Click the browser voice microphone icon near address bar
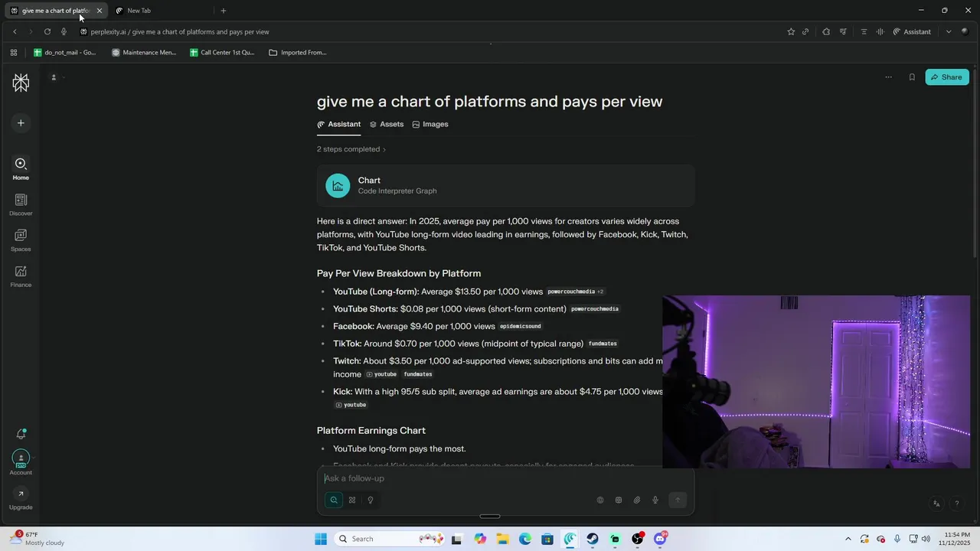 [x=64, y=31]
